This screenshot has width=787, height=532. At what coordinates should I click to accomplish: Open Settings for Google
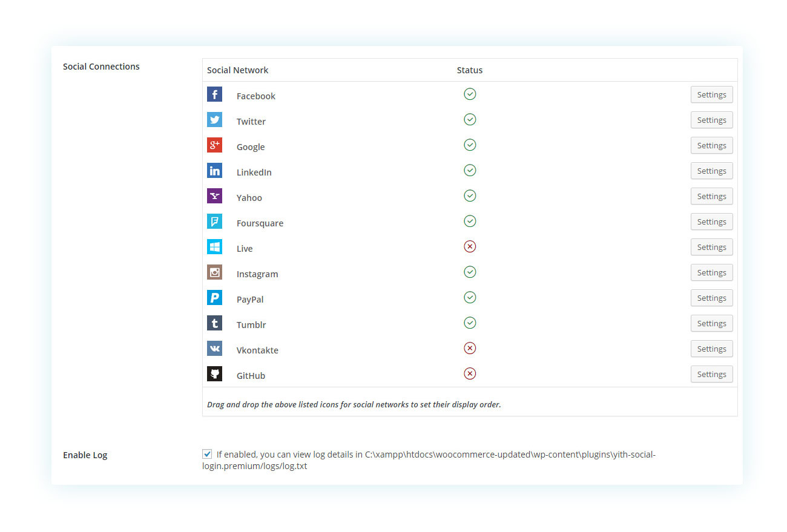point(711,145)
